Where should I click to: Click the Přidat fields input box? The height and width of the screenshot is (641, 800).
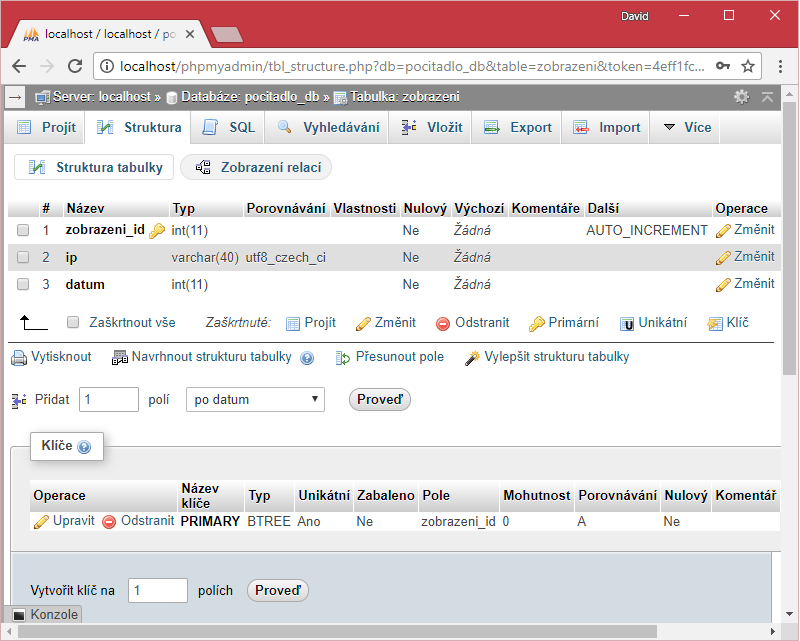(x=108, y=399)
